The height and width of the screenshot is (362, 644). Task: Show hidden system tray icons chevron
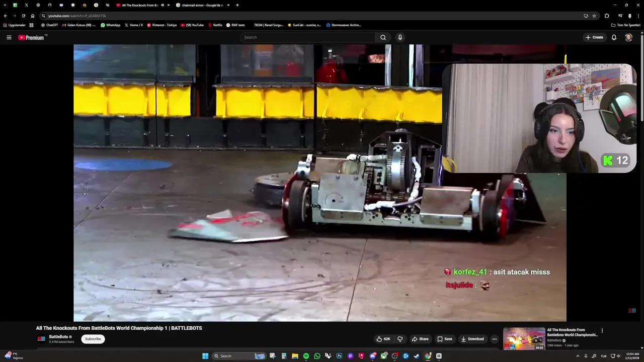(x=578, y=356)
